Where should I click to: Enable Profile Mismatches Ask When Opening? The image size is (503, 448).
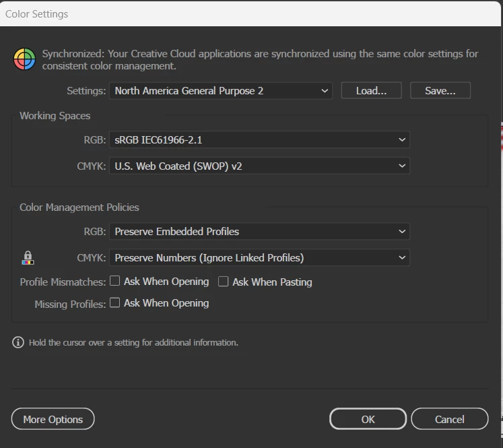click(115, 281)
